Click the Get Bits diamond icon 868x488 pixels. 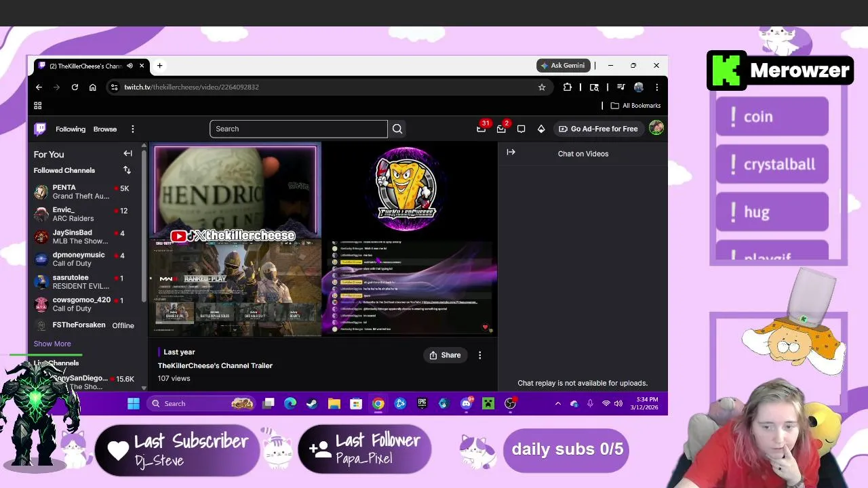pyautogui.click(x=541, y=129)
